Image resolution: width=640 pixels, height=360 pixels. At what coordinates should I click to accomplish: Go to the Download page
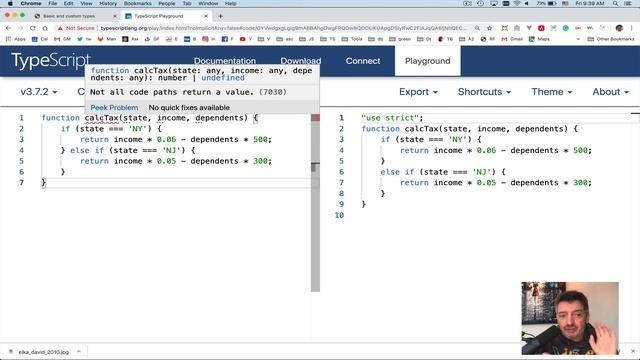(x=301, y=61)
